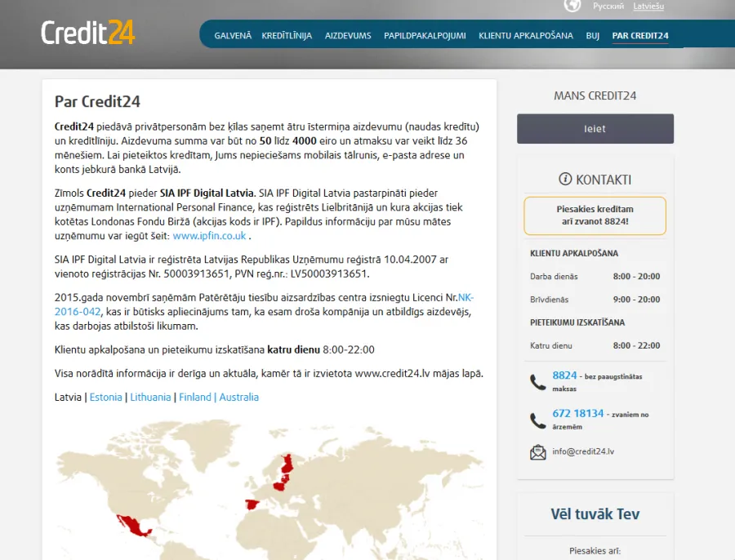Click Spain highlighted on the world map
The height and width of the screenshot is (560, 735).
(x=252, y=504)
